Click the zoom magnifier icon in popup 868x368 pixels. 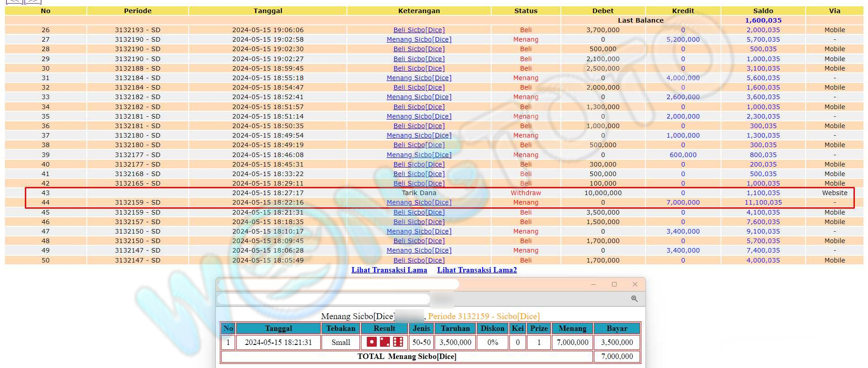(x=634, y=299)
